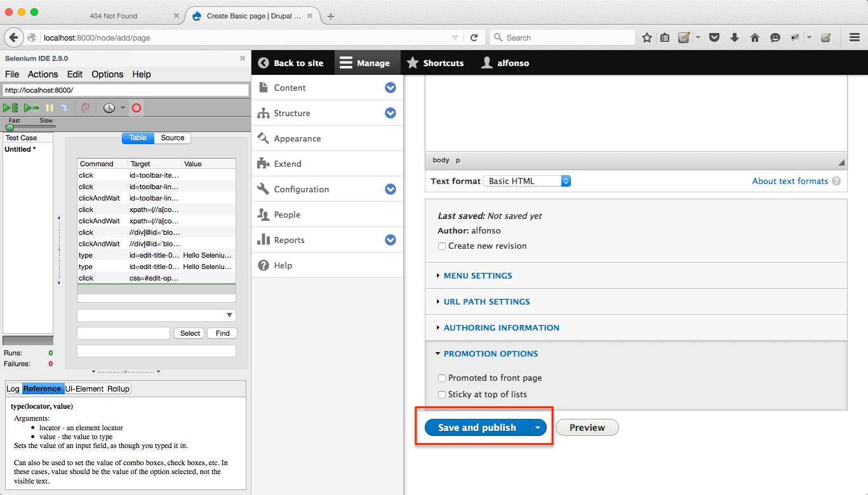Open the scheduler dropdown arrow beside clock
868x495 pixels.
click(x=123, y=108)
